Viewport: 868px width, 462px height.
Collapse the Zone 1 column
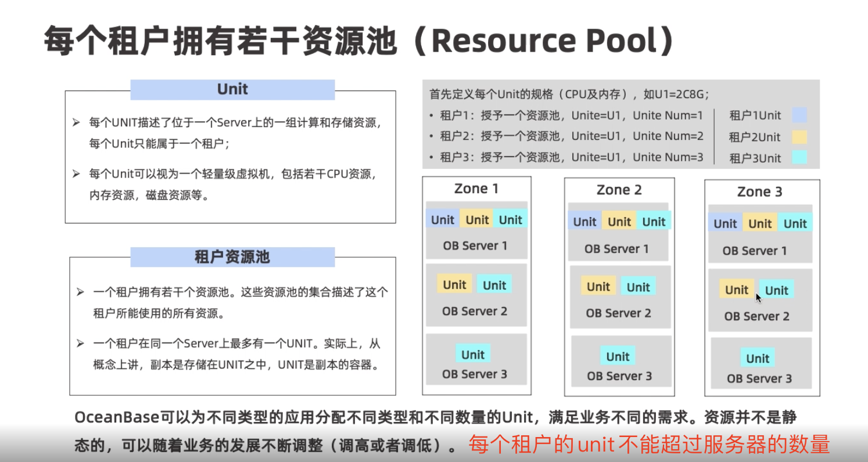point(476,188)
